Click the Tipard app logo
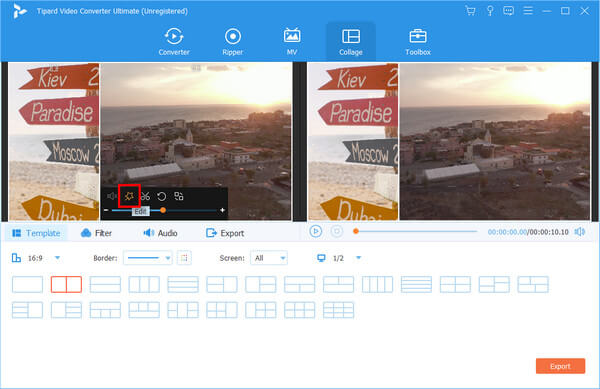 pos(19,11)
